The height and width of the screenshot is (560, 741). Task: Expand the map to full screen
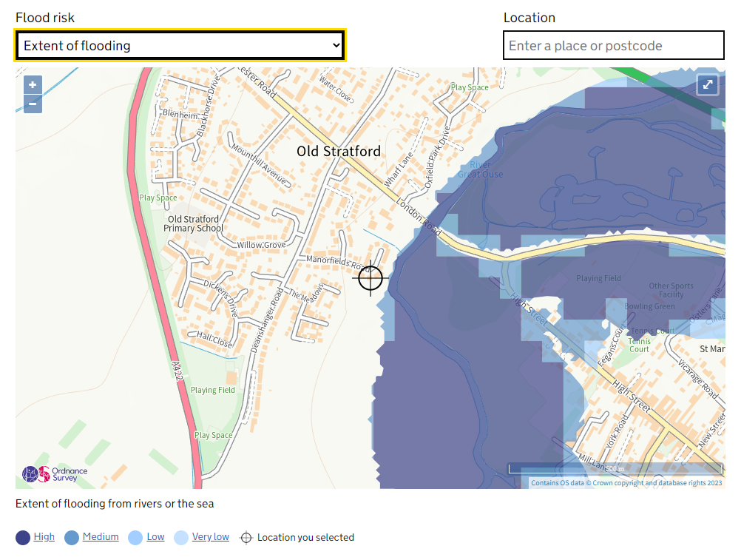708,85
